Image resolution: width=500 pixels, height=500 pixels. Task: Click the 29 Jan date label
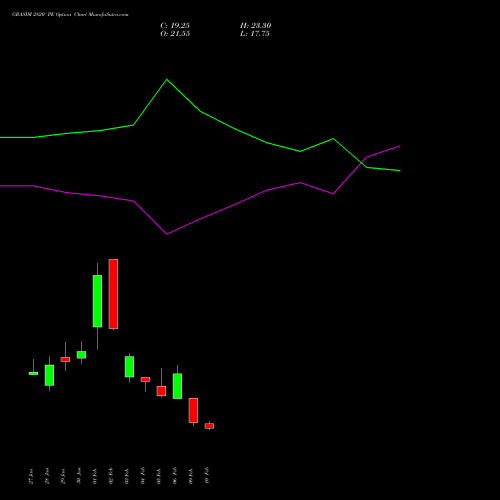(63, 476)
